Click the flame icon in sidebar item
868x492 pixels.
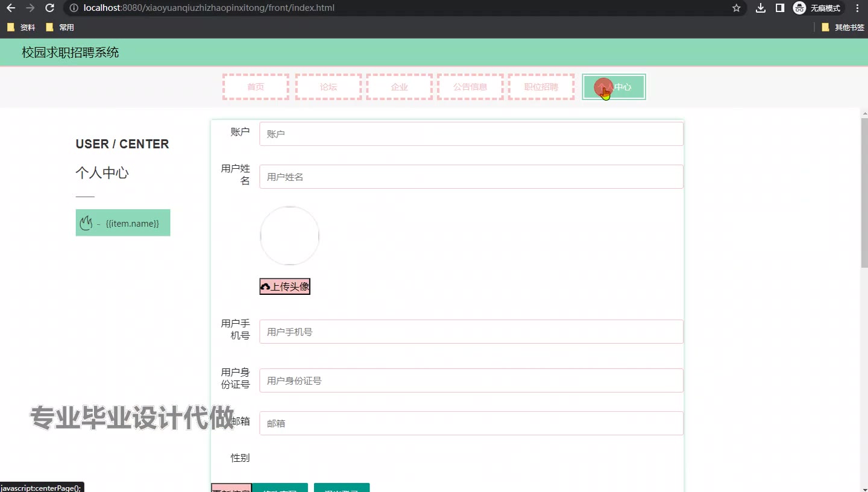(86, 223)
